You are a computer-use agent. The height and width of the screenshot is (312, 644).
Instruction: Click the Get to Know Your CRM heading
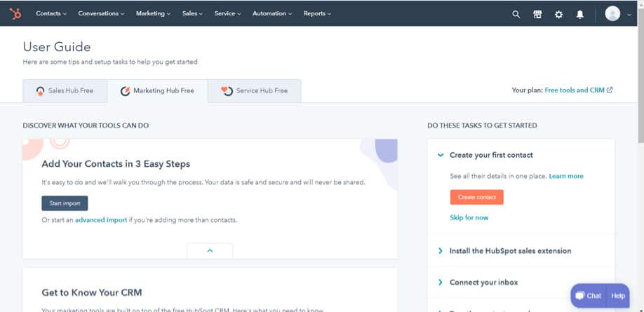point(92,292)
